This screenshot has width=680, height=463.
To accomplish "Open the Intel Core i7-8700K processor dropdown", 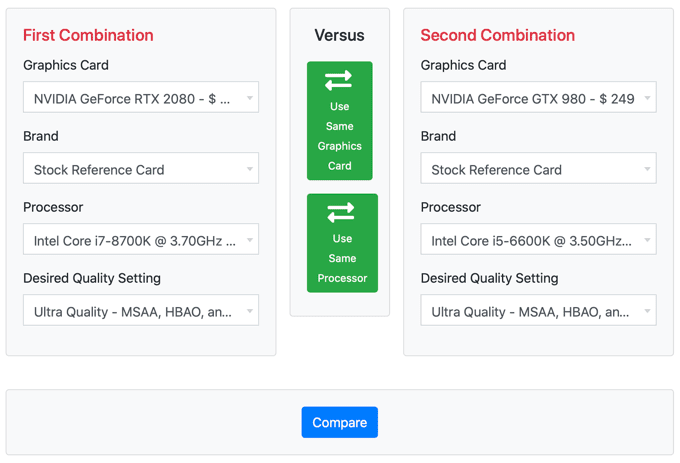I will 141,240.
